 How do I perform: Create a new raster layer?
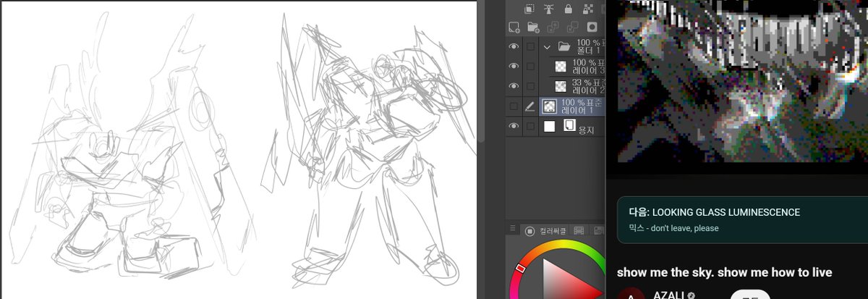(514, 28)
